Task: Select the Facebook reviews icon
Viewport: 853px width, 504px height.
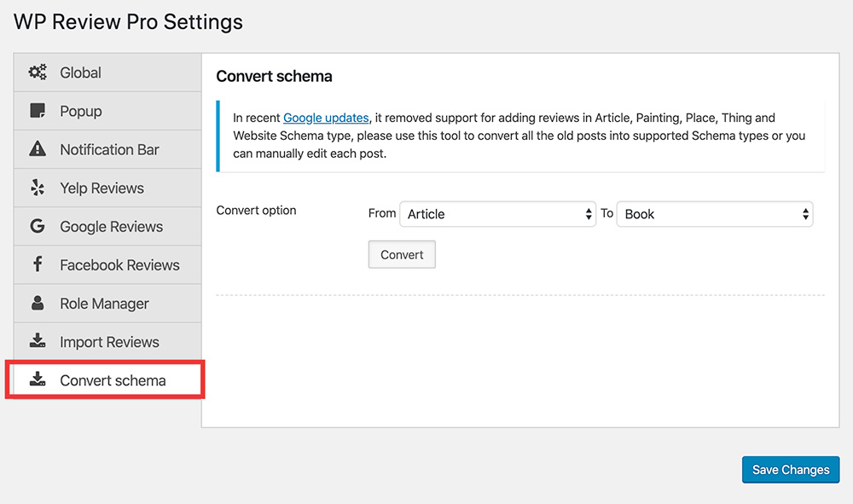Action: tap(38, 264)
